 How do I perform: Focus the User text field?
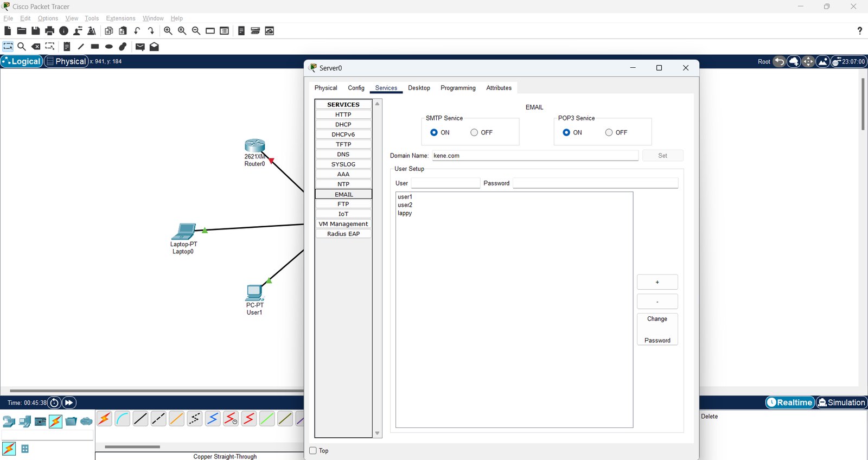(x=445, y=183)
